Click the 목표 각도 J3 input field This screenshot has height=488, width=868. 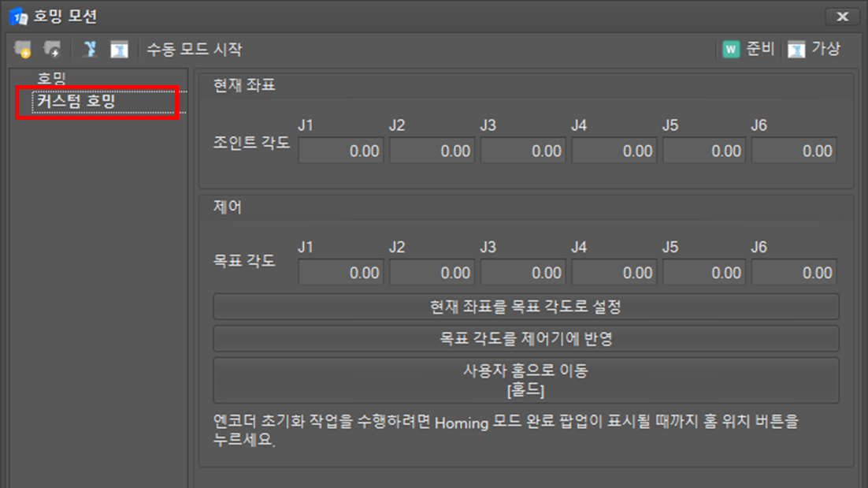523,273
